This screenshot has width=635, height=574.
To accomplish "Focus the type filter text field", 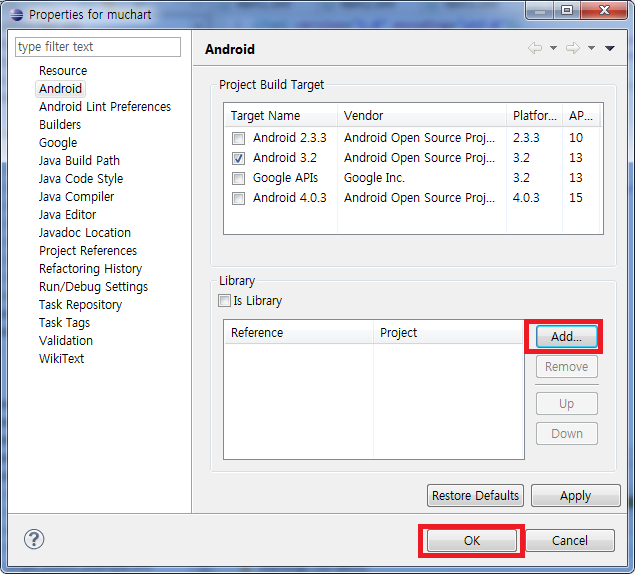I will pyautogui.click(x=98, y=47).
